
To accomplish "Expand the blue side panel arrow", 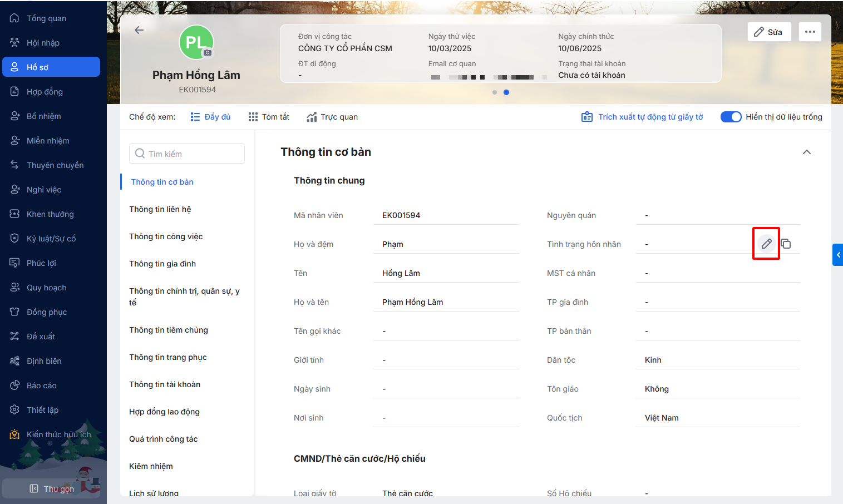I will (838, 255).
